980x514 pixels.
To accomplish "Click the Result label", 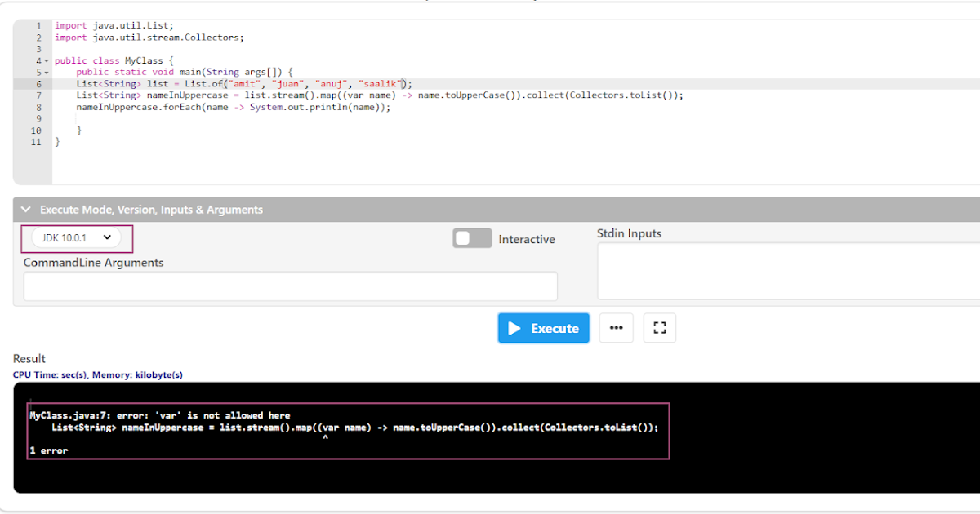I will pos(29,359).
